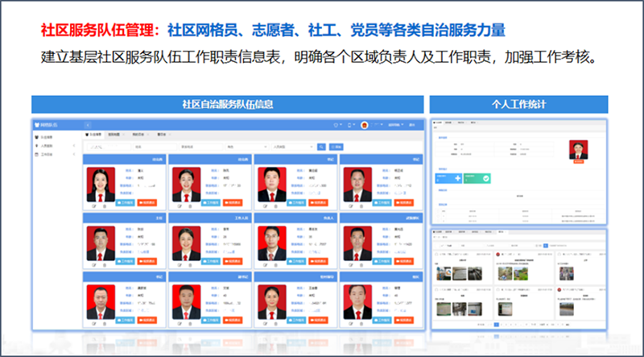Select page 1 in the work log pagination
This screenshot has width=644, height=357.
tap(496, 325)
